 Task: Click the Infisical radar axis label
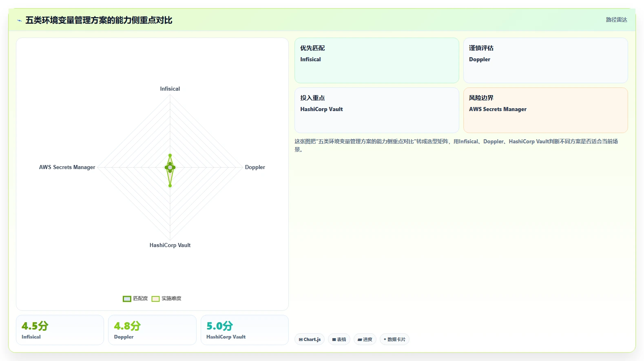[x=170, y=89]
